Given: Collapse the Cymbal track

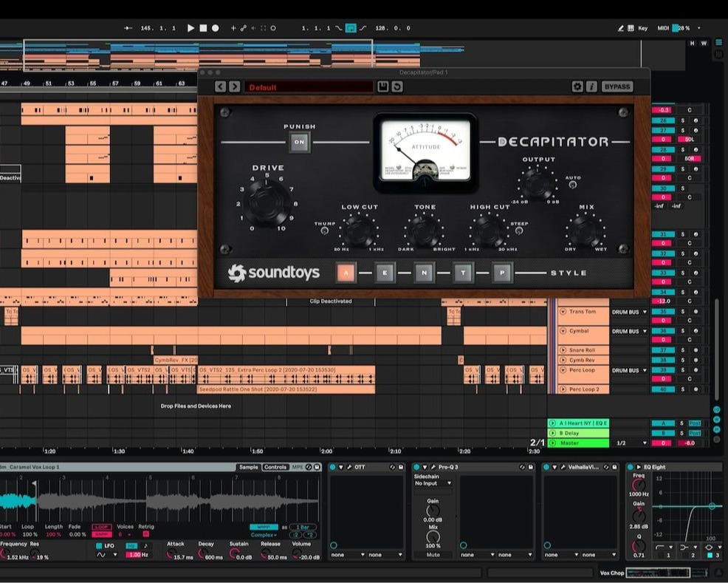Looking at the screenshot, I should (x=563, y=331).
